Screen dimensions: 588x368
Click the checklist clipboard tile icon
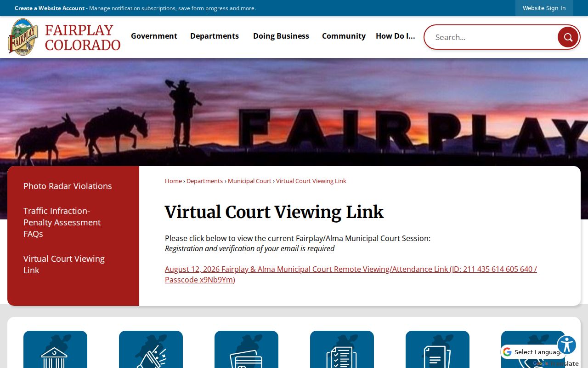click(342, 350)
